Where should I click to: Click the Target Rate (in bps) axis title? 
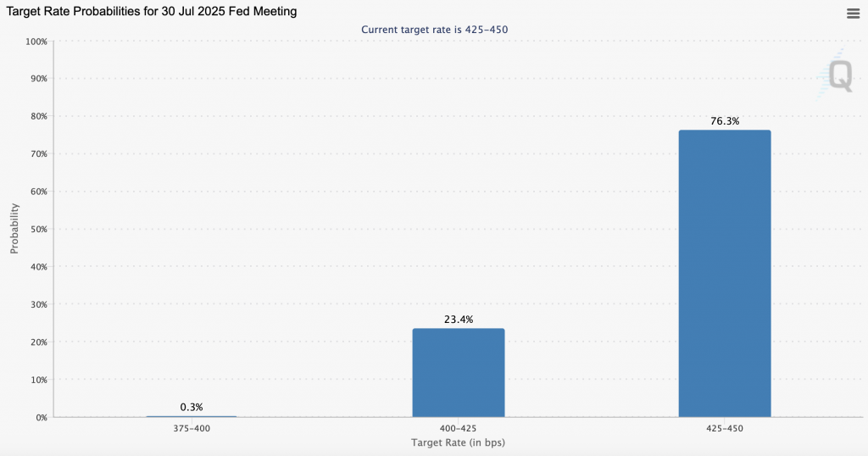(458, 443)
